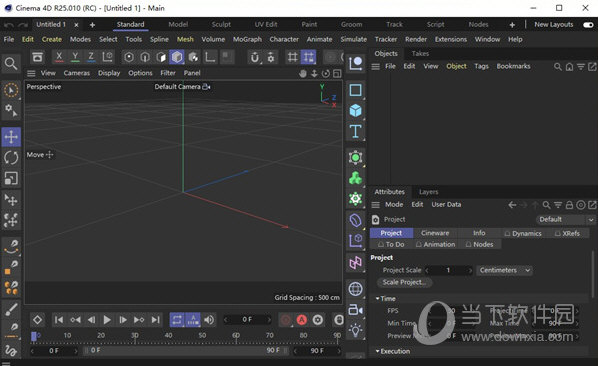This screenshot has height=366, width=598.
Task: Switch to the UV Edit layout tab
Action: coord(266,24)
